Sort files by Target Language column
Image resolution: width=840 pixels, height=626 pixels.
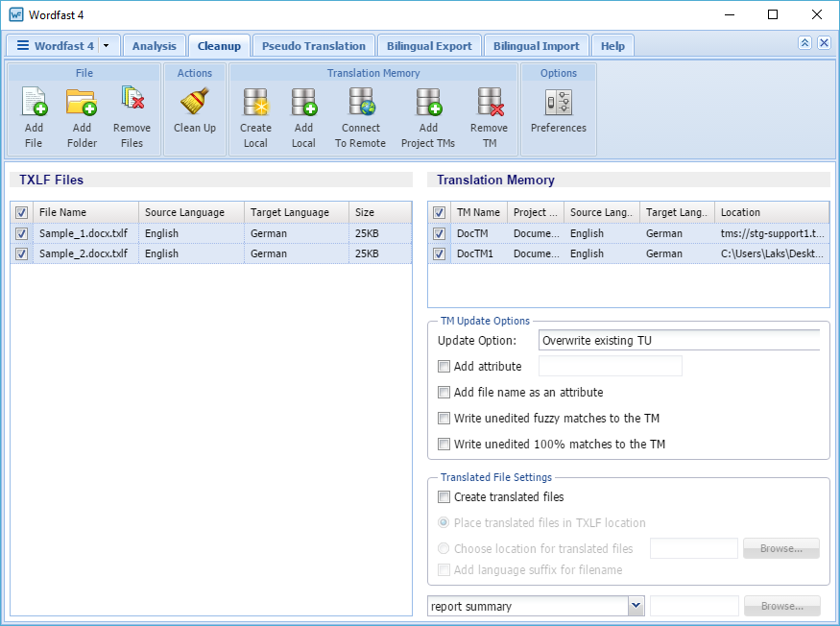click(297, 212)
